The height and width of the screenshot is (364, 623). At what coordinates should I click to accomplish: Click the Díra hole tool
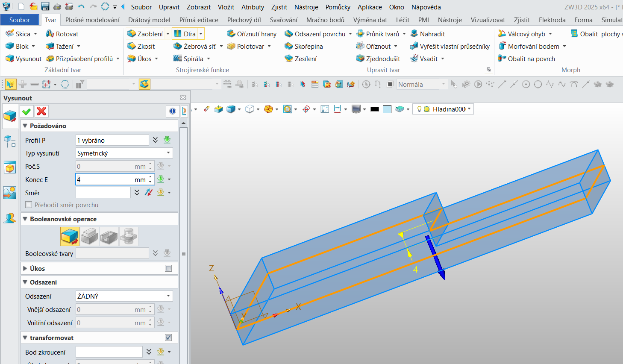185,34
